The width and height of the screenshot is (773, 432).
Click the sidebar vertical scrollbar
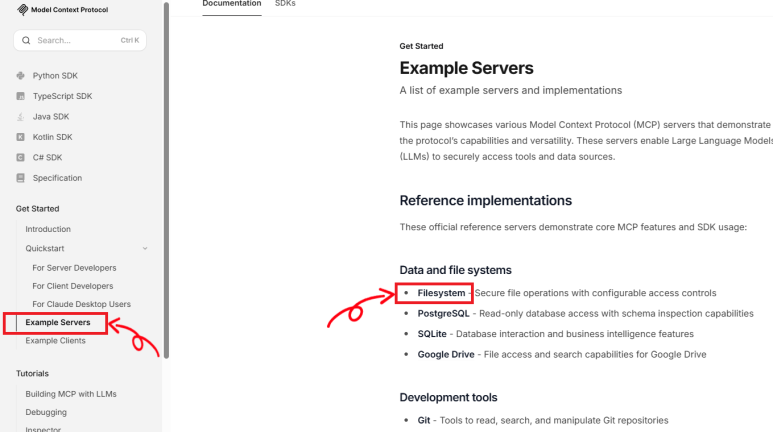coord(167,180)
